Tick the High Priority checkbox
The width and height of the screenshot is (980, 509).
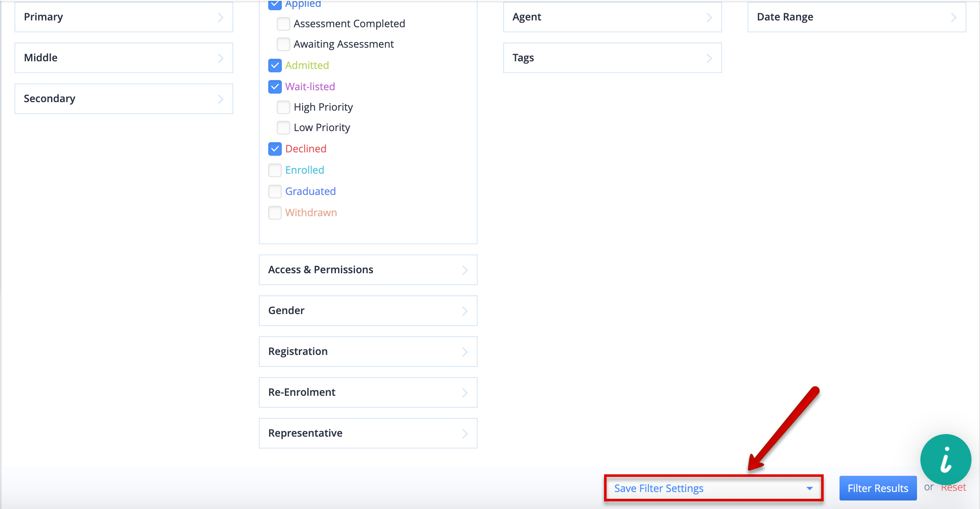click(x=284, y=107)
